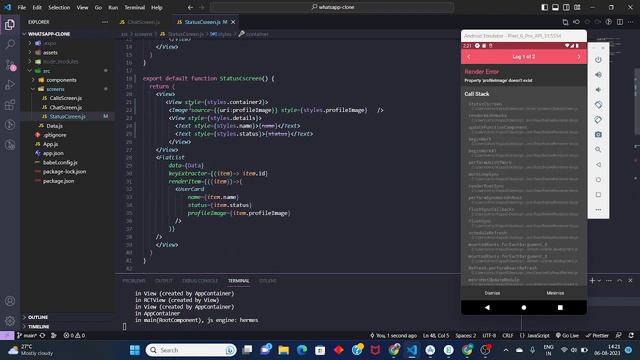Toggle secondary side bar layout icon
The image size is (640, 360).
click(566, 7)
